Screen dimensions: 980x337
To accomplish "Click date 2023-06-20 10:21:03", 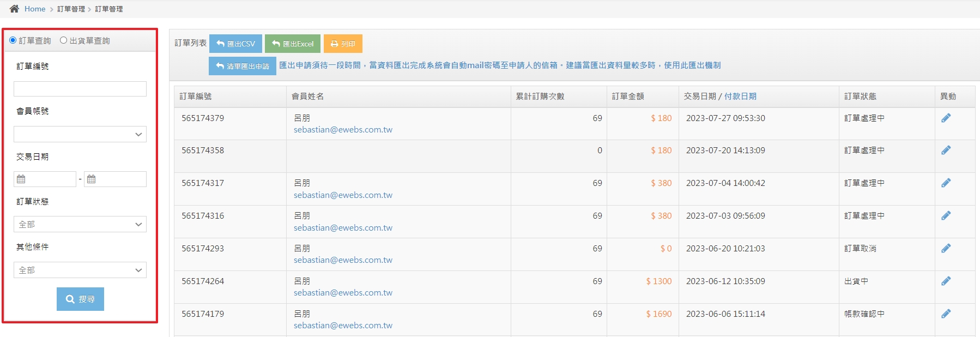I will 725,249.
